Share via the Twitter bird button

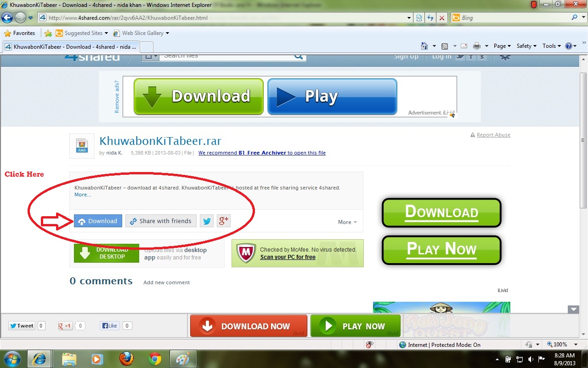click(x=207, y=221)
